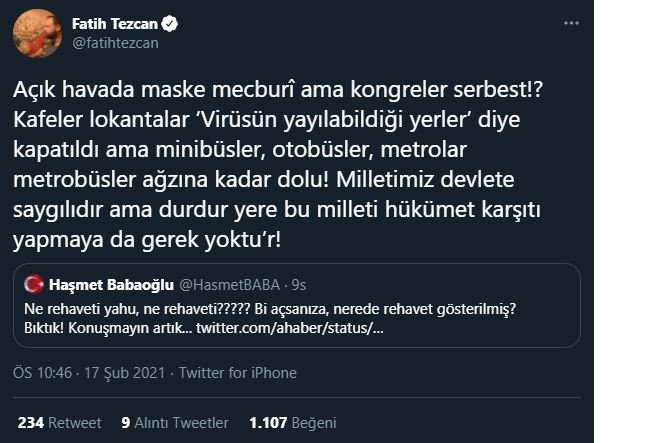This screenshot has height=443, width=652.
Task: Click the blue verified badge icon
Action: 169,24
